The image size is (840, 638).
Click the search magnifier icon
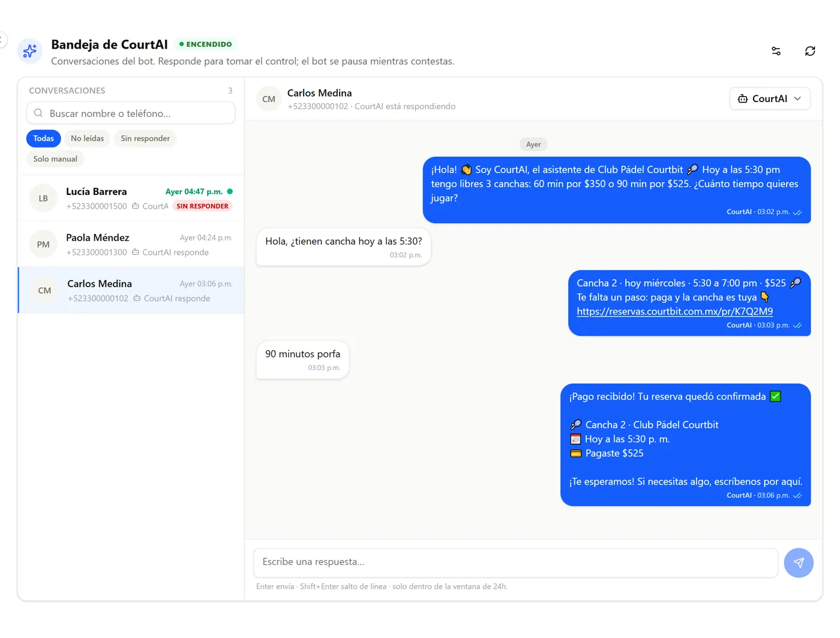point(38,113)
